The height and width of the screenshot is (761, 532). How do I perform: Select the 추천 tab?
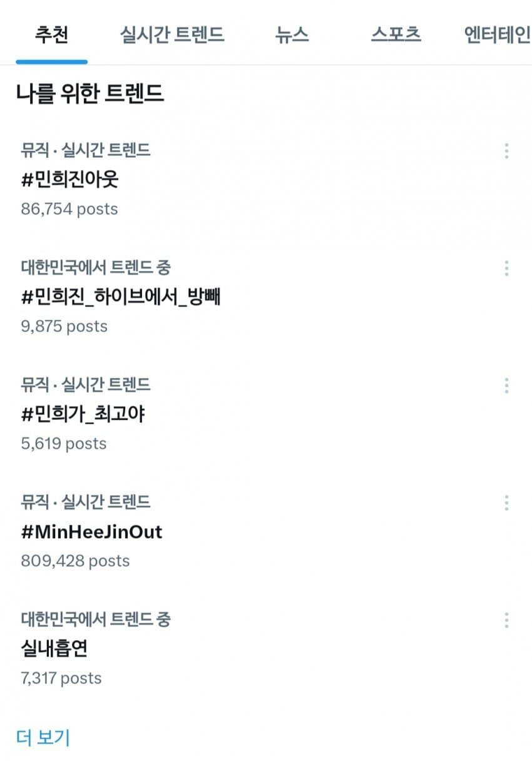pyautogui.click(x=51, y=34)
